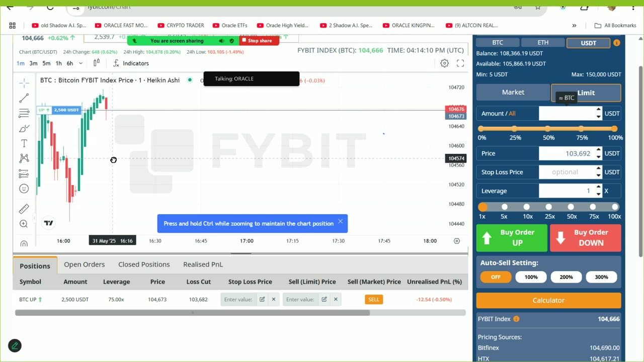This screenshot has width=644, height=362.
Task: Select the ruler measure tool
Action: pos(24,209)
